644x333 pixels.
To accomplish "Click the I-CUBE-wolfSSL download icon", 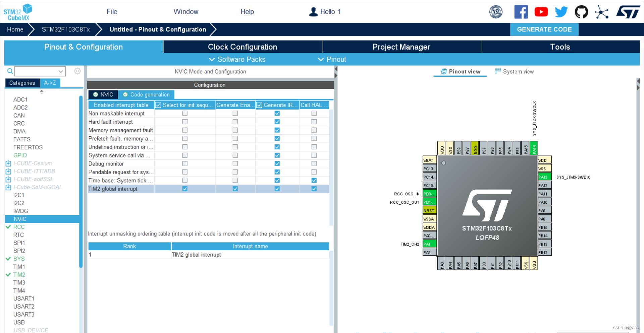I will point(8,179).
